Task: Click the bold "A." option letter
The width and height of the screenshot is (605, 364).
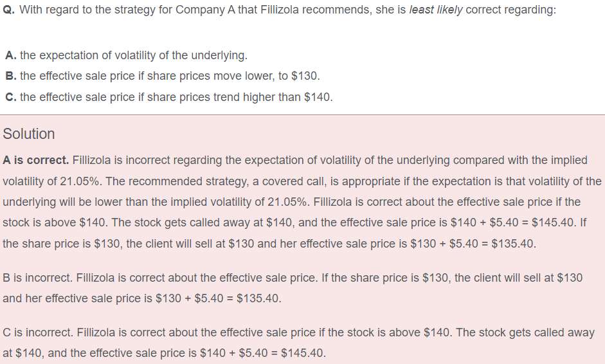Action: [x=10, y=55]
